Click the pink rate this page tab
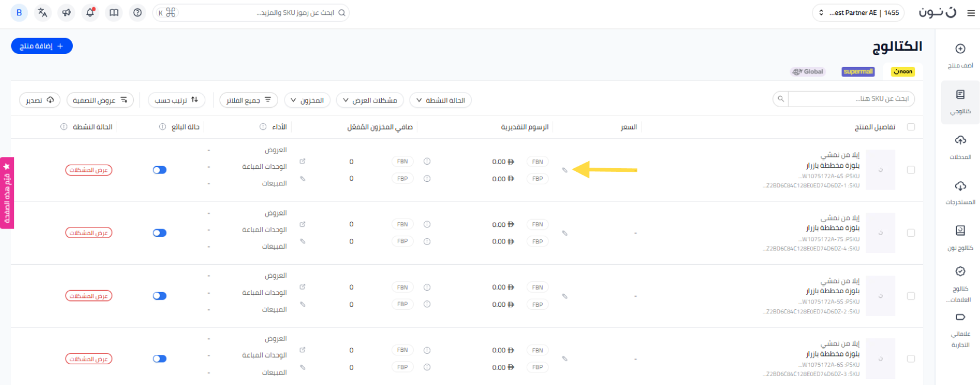 pyautogui.click(x=7, y=192)
